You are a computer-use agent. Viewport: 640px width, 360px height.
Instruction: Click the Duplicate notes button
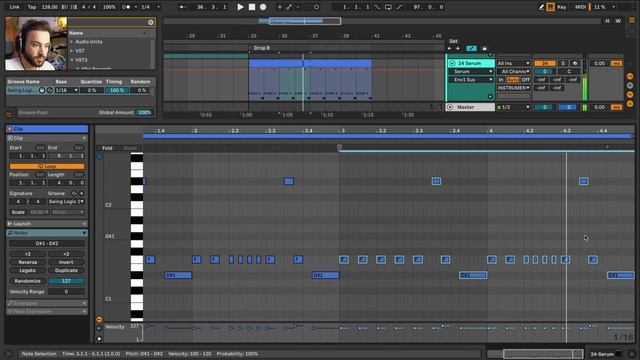66,270
